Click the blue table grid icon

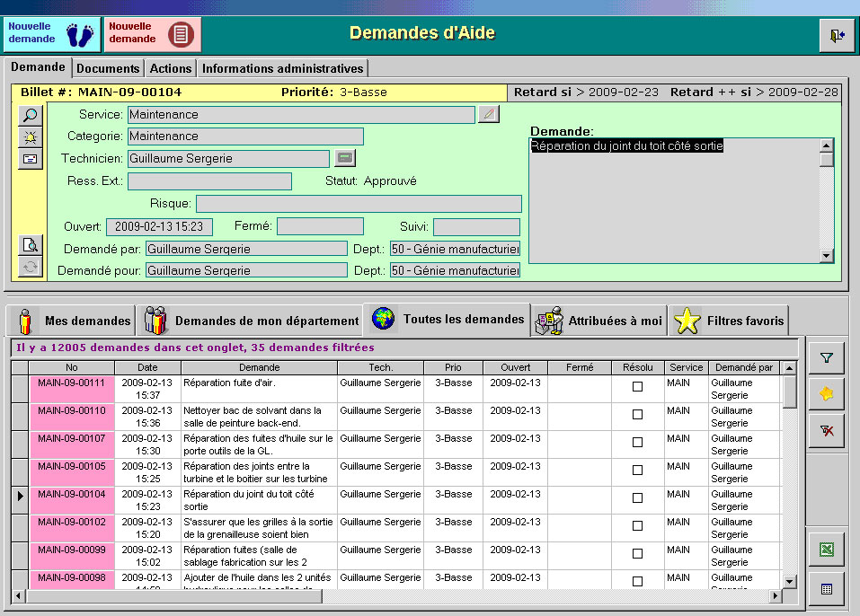pyautogui.click(x=826, y=588)
